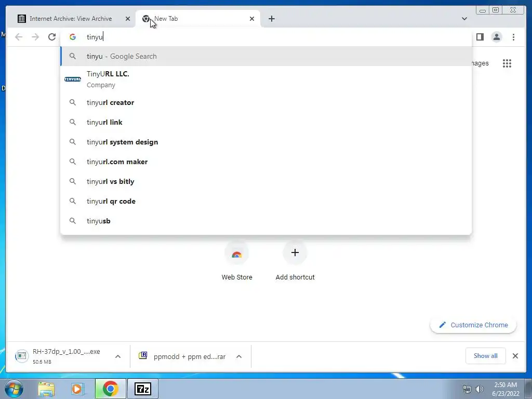Open the Google apps grid

click(x=507, y=63)
